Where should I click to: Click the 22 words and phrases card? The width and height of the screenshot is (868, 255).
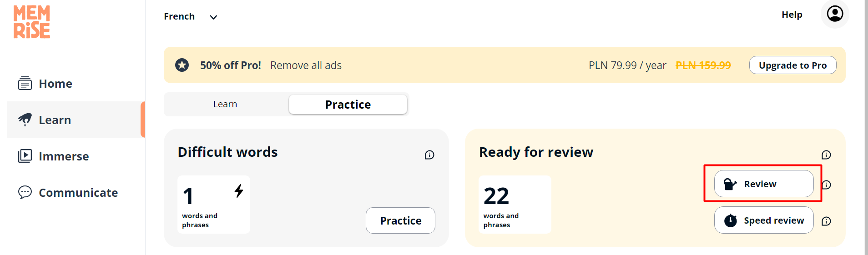515,205
